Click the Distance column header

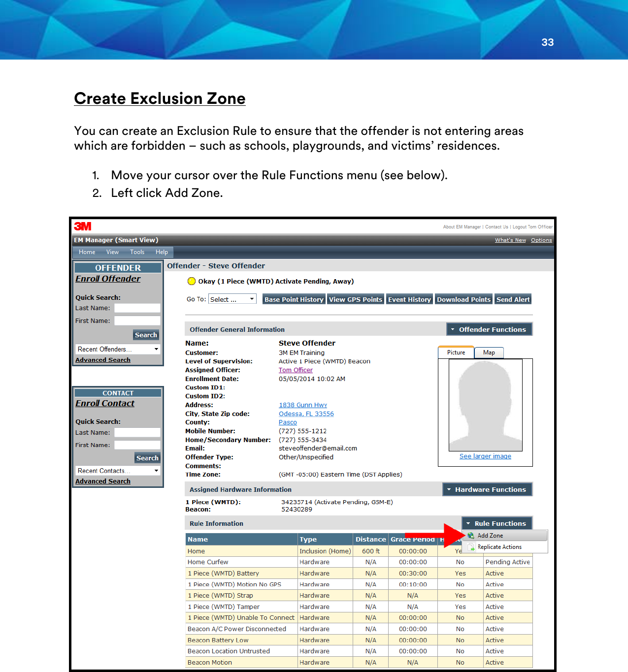(371, 540)
